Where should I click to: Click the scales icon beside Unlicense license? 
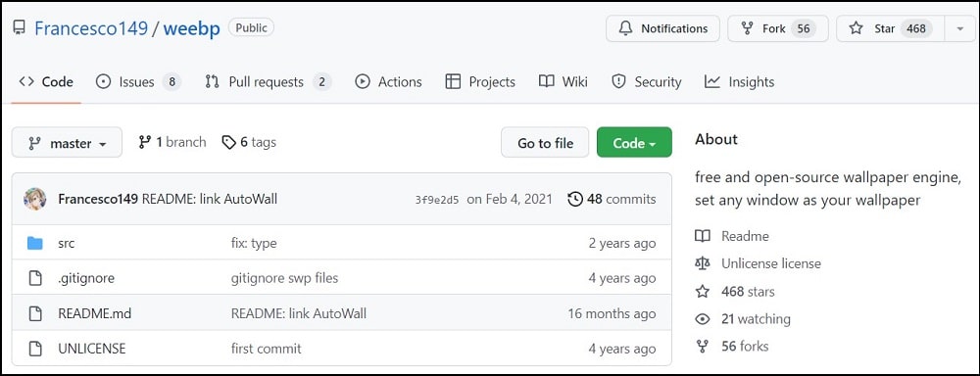pyautogui.click(x=703, y=263)
